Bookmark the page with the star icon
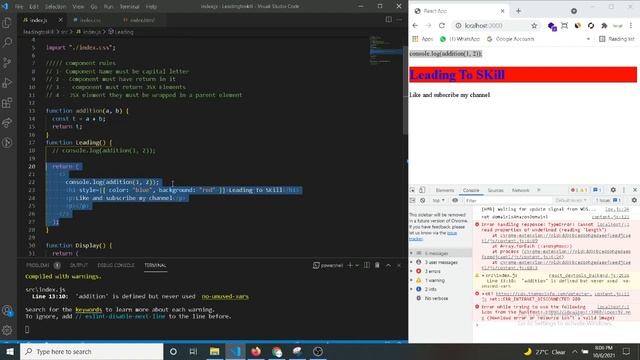Viewport: 640px width, 360px height. point(534,25)
